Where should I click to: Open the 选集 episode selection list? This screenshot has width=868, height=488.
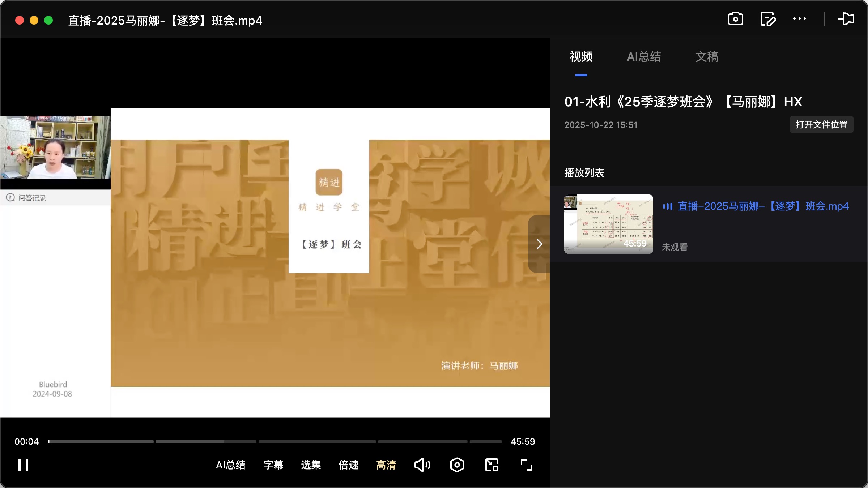click(310, 465)
